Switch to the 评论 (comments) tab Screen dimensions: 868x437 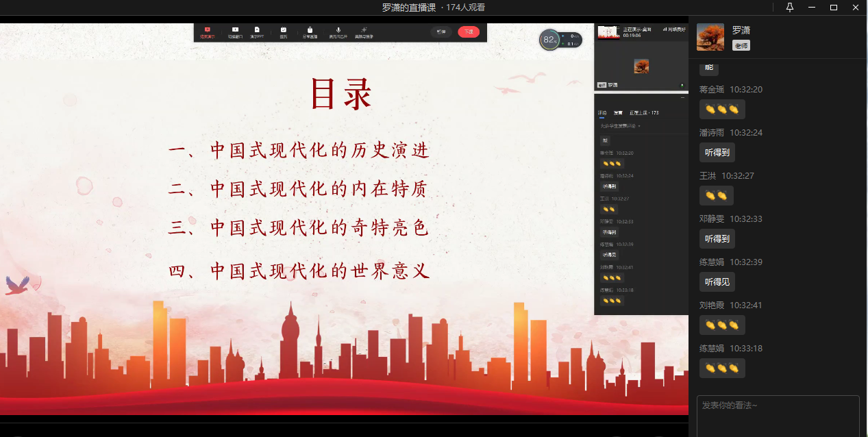coord(602,112)
